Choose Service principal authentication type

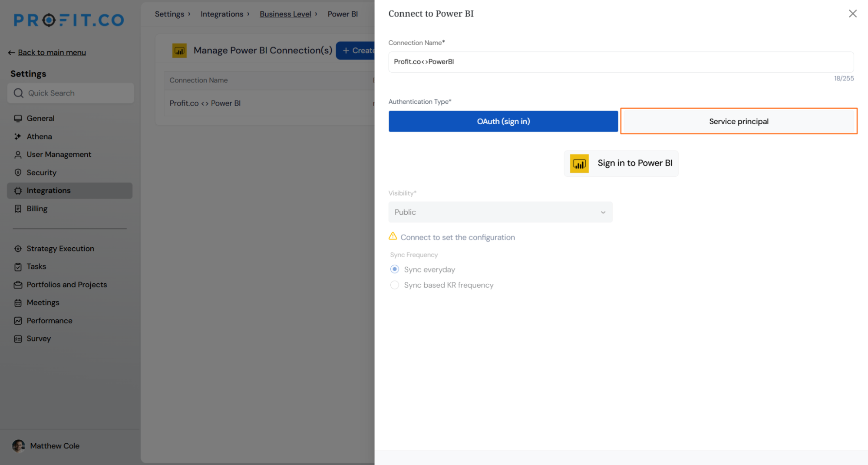(739, 121)
